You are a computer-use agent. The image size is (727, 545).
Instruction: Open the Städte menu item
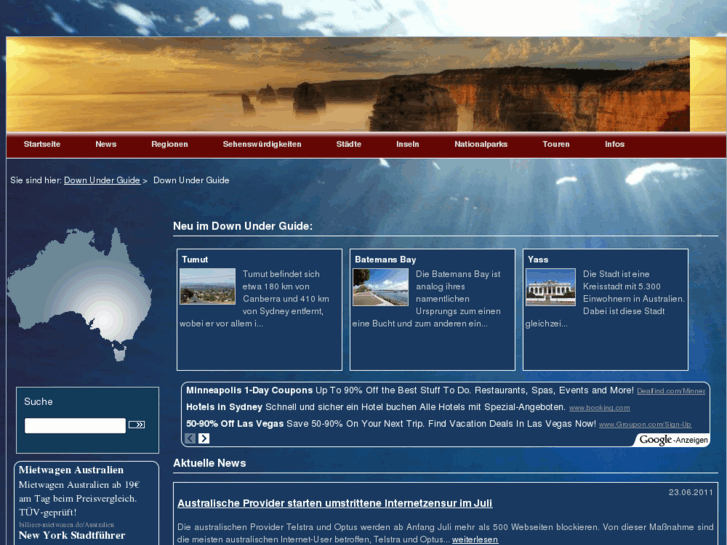click(349, 144)
